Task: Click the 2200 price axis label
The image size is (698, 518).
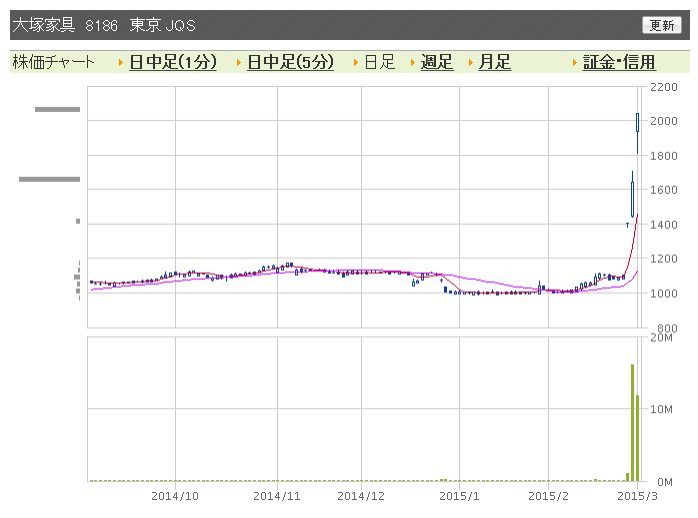Action: click(664, 87)
